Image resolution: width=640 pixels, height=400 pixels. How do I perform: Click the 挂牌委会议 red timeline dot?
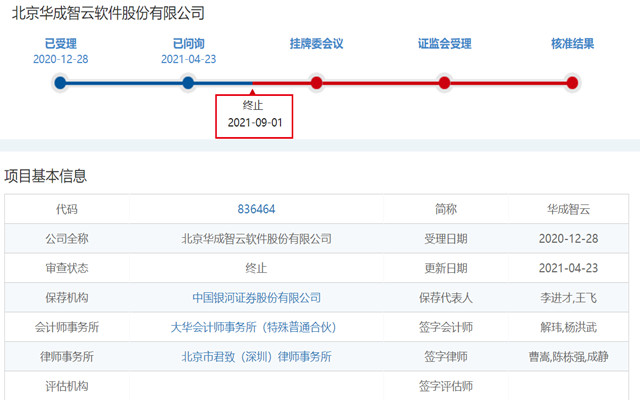tap(316, 83)
